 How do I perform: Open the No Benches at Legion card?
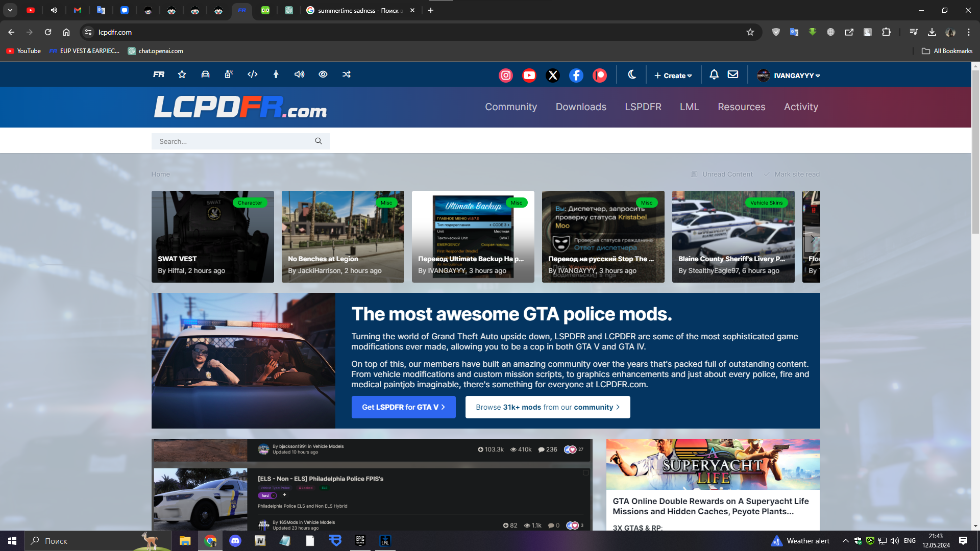pos(343,237)
